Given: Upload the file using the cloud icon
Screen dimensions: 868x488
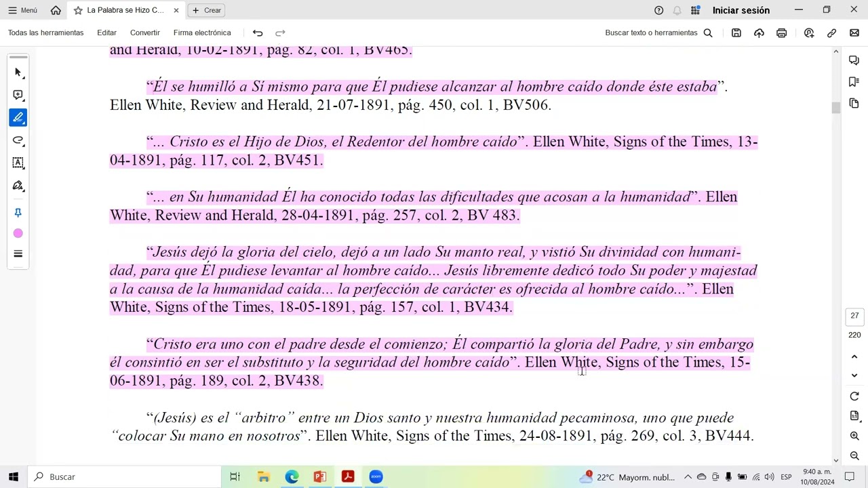Looking at the screenshot, I should 759,33.
